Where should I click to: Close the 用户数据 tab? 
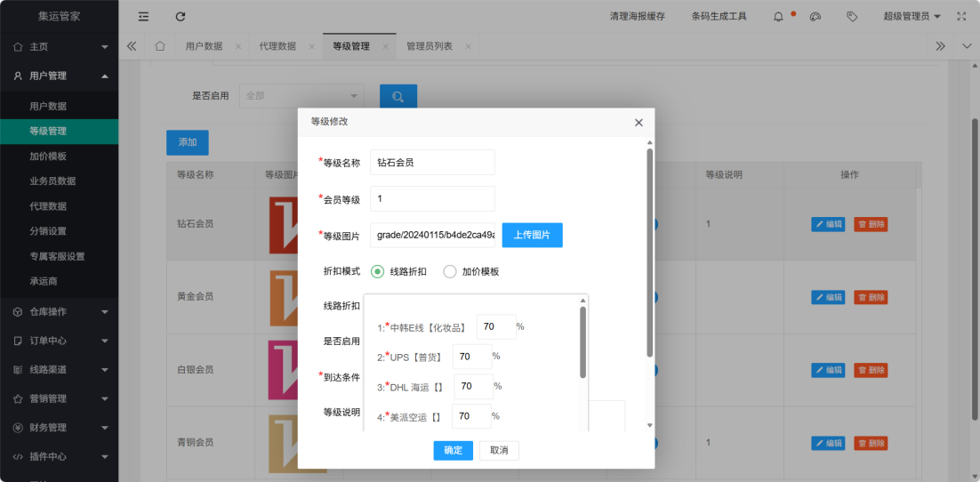(x=238, y=47)
